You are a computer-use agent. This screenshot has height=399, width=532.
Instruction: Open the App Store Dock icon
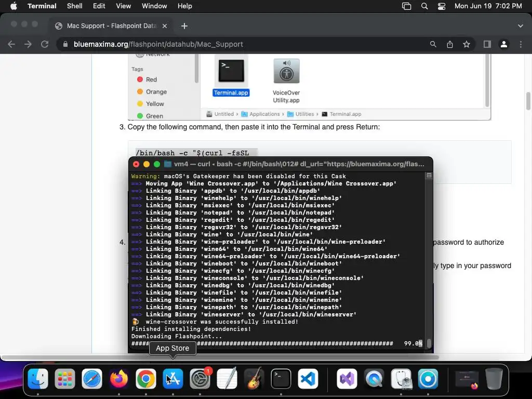pos(173,379)
